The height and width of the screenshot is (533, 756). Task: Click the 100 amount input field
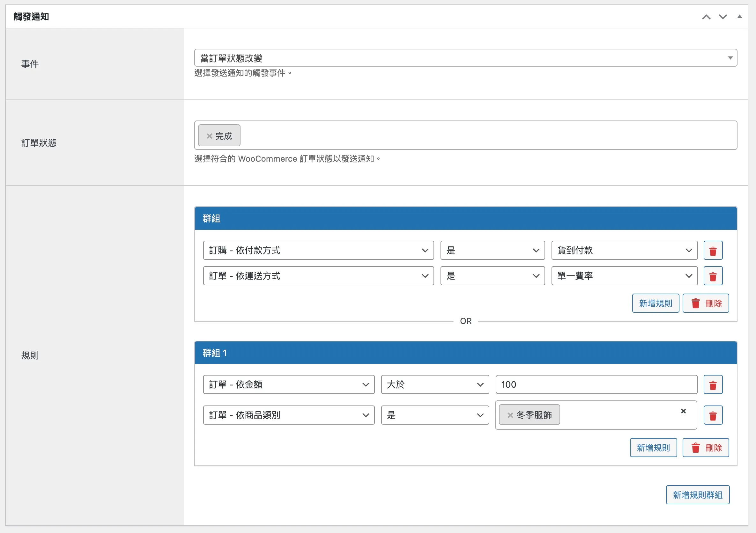tap(596, 384)
